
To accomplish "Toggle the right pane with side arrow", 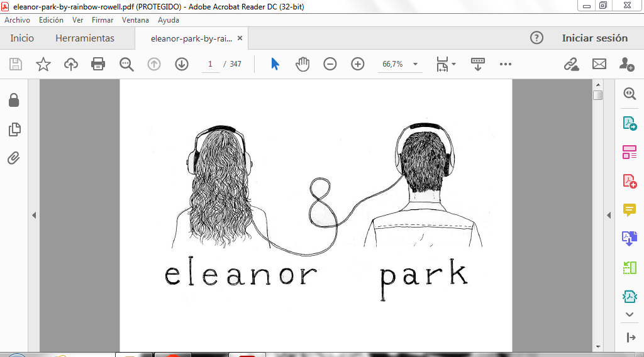I will pyautogui.click(x=609, y=215).
